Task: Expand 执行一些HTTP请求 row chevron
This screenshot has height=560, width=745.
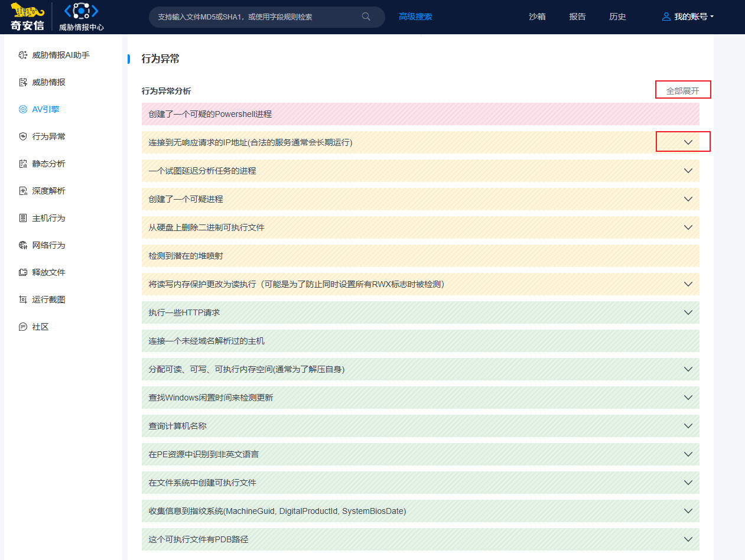Action: tap(688, 312)
